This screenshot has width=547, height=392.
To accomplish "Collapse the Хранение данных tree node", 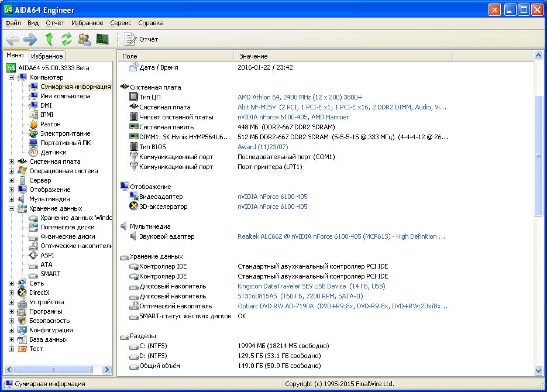I will (12, 208).
